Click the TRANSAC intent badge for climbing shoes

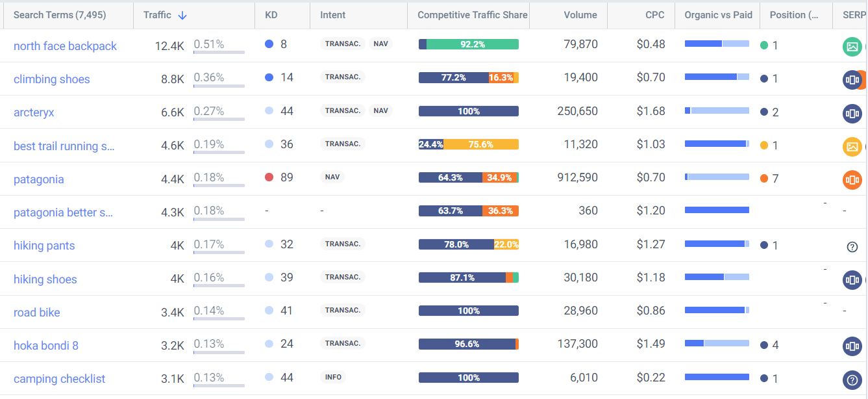[x=342, y=77]
